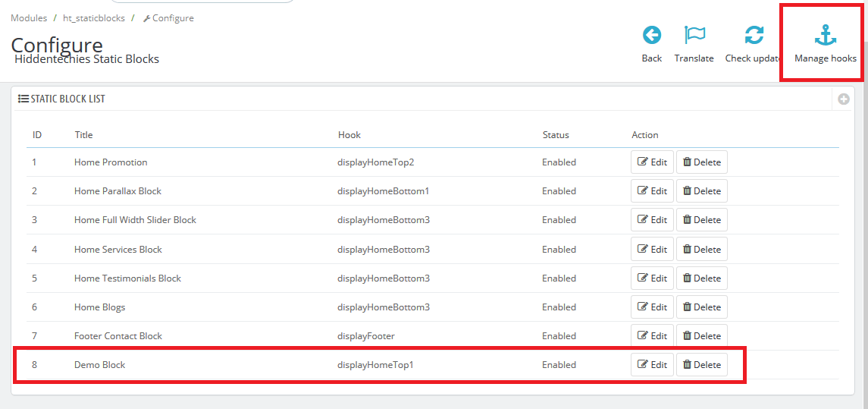868x409 pixels.
Task: Edit the Demo Block entry
Action: (x=652, y=365)
